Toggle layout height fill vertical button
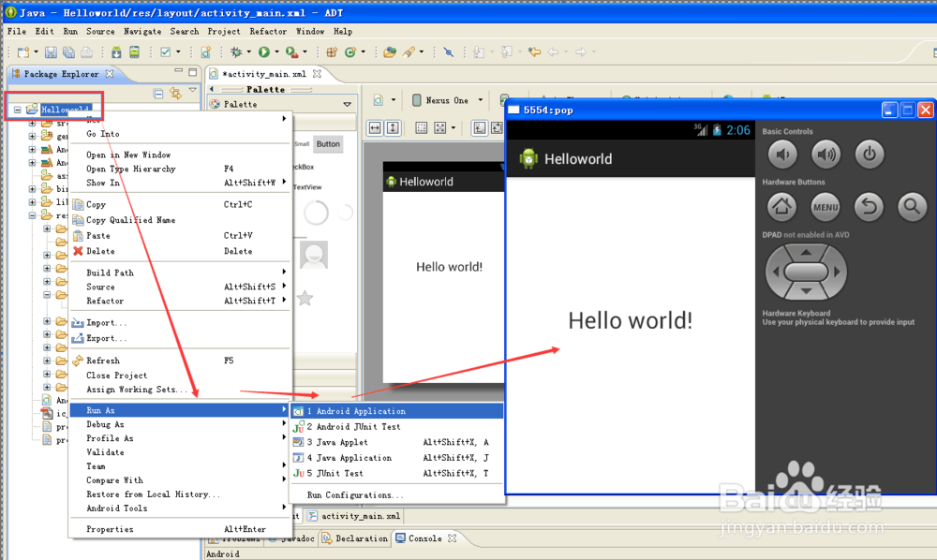Image resolution: width=937 pixels, height=560 pixels. pyautogui.click(x=393, y=127)
